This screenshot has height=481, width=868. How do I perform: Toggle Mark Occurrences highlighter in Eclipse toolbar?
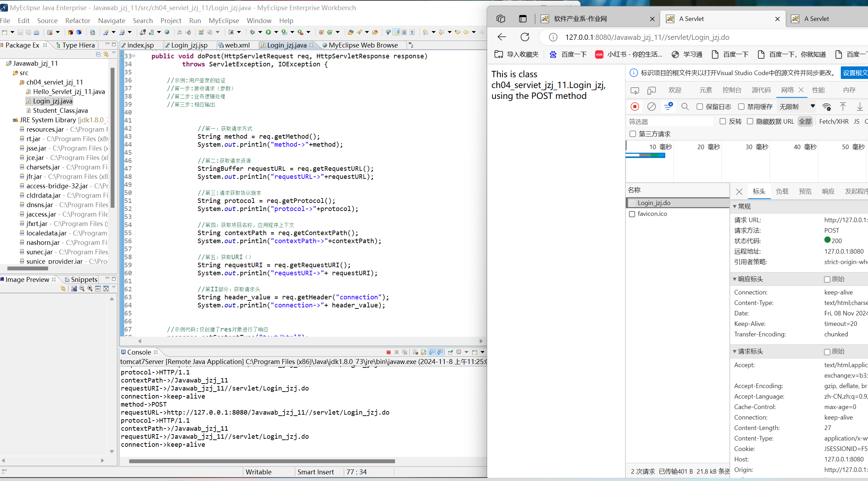[x=396, y=32]
